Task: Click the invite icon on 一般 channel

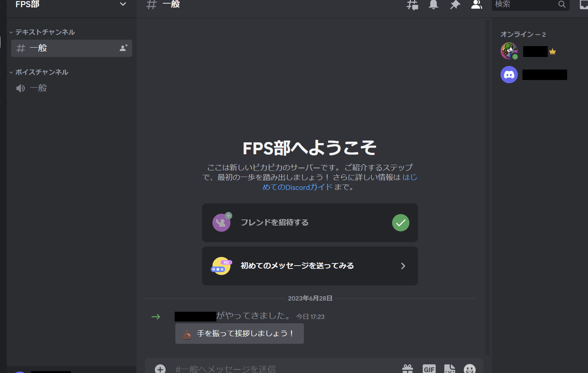Action: 124,48
